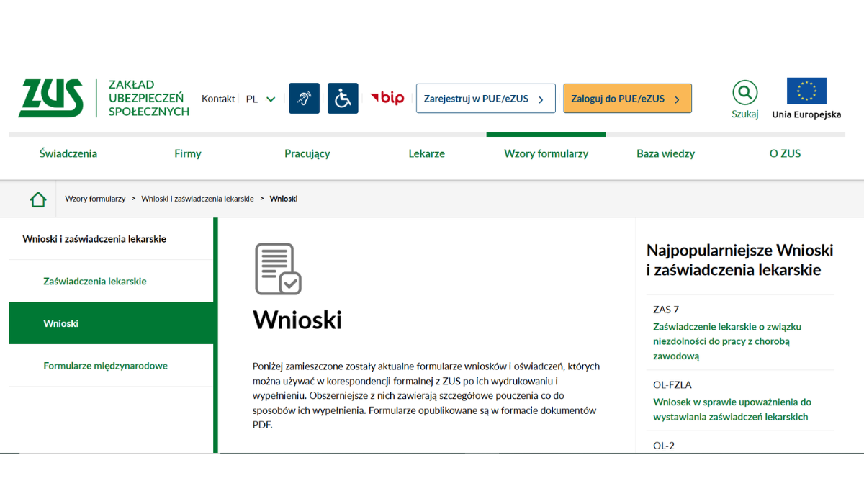Click the Wnioski page heading

coord(297,320)
